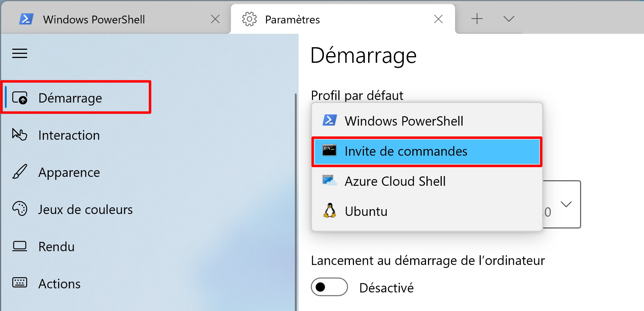Image resolution: width=644 pixels, height=311 pixels.
Task: Click the sidebar vertical scrollbar
Action: pyautogui.click(x=296, y=201)
